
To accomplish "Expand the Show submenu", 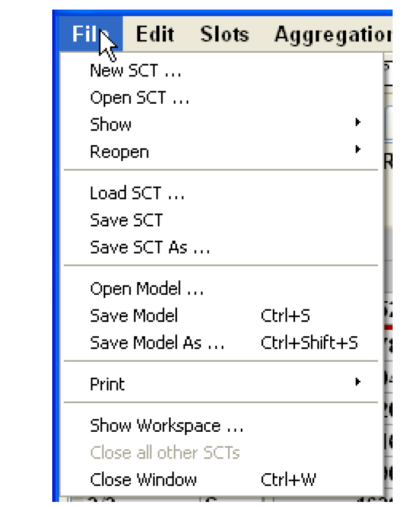I will (x=111, y=125).
